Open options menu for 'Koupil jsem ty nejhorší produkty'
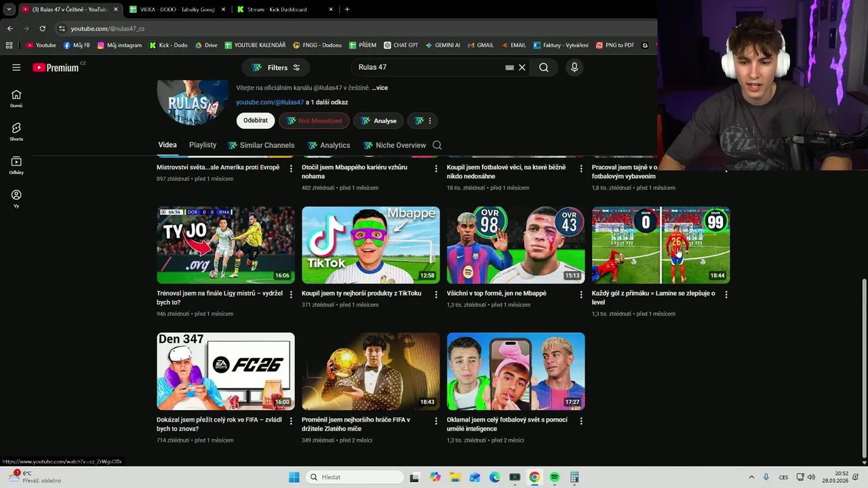 coord(436,294)
